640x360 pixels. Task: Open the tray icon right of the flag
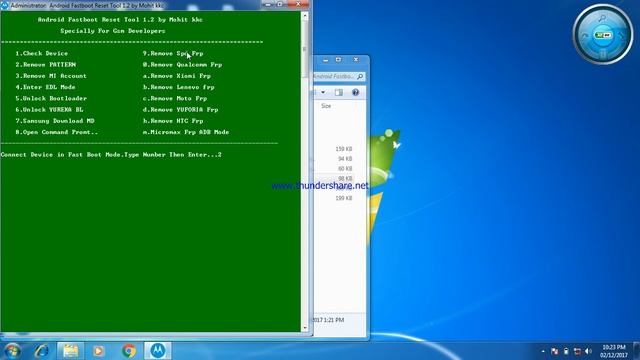click(x=566, y=351)
